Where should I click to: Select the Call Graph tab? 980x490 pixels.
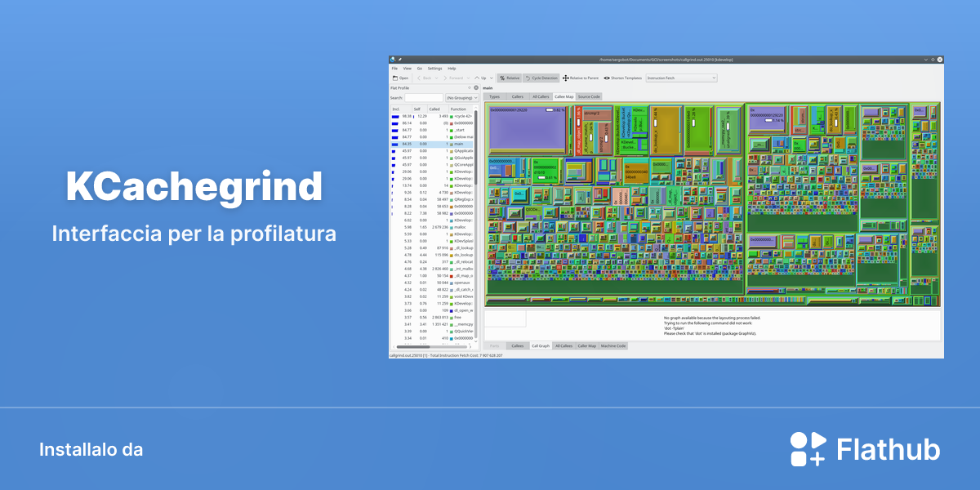coord(541,346)
